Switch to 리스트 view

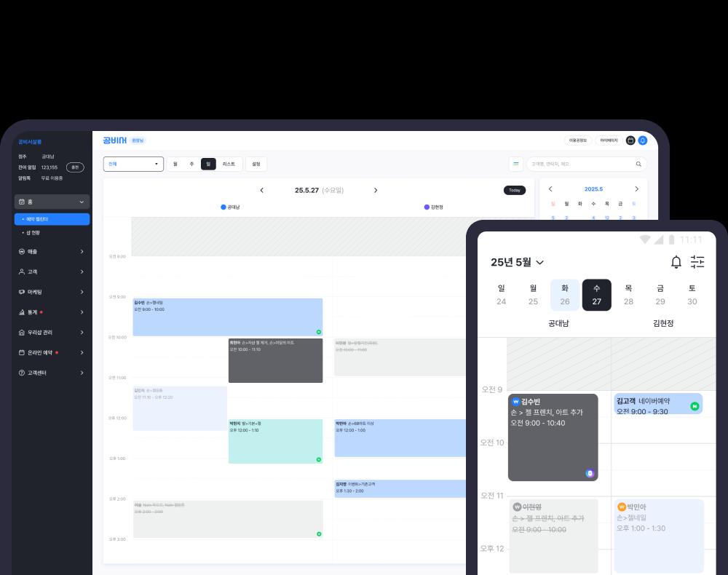(x=229, y=164)
